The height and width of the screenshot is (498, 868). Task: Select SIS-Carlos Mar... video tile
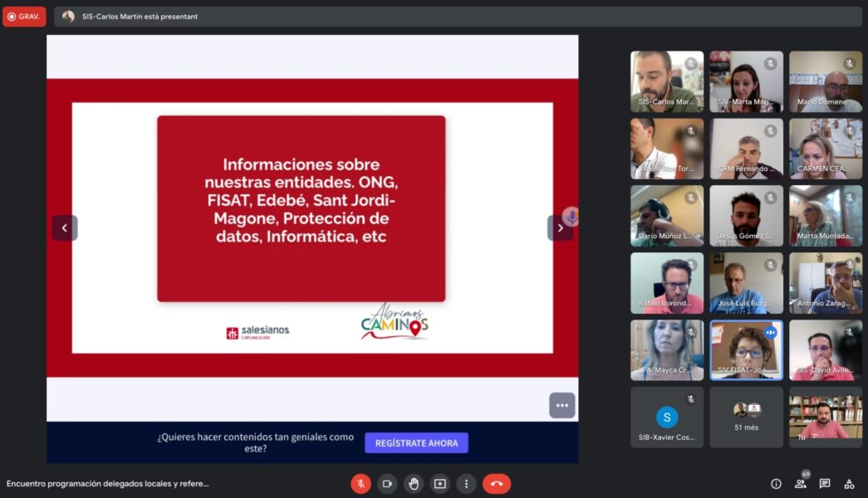pyautogui.click(x=667, y=82)
